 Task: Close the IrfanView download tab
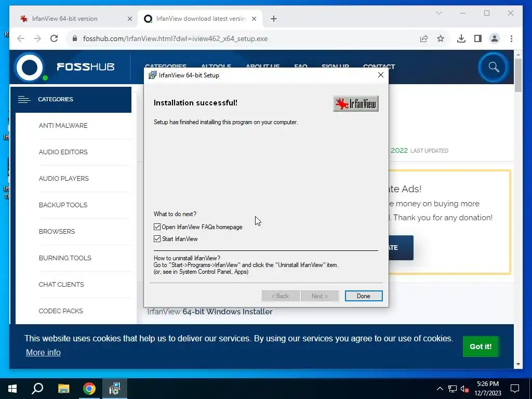[x=254, y=19]
